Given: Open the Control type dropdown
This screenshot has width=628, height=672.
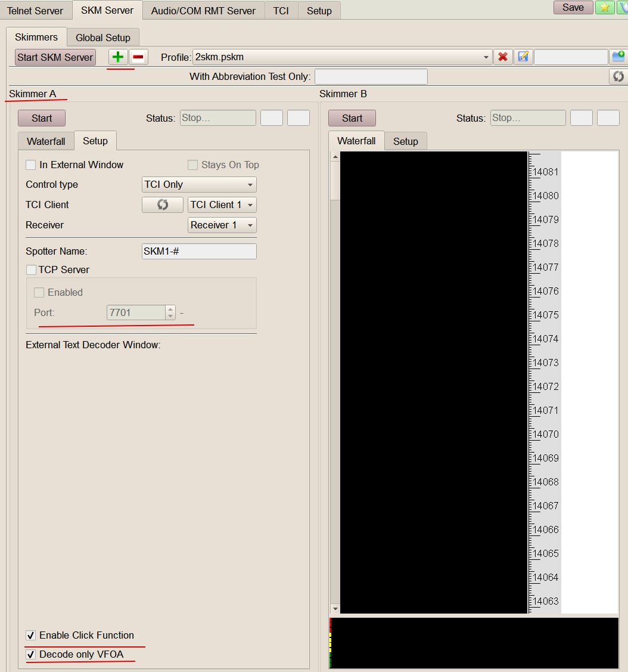Looking at the screenshot, I should (x=199, y=185).
